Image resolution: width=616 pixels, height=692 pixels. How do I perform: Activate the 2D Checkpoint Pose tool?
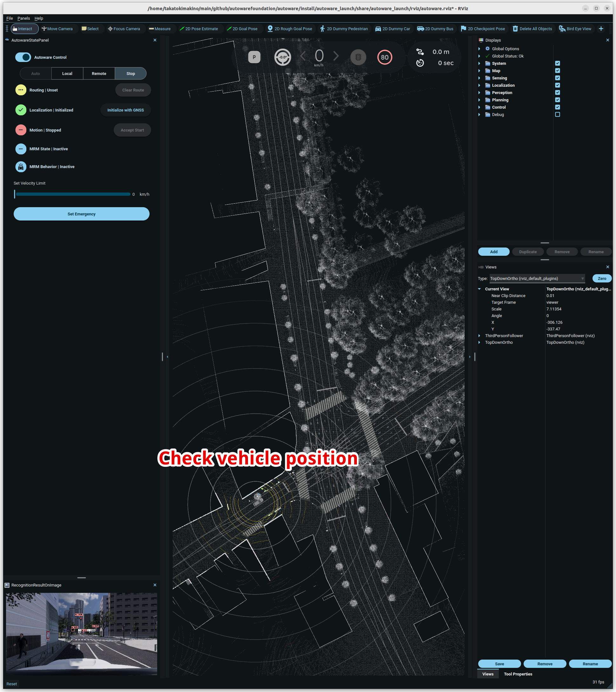pyautogui.click(x=483, y=29)
